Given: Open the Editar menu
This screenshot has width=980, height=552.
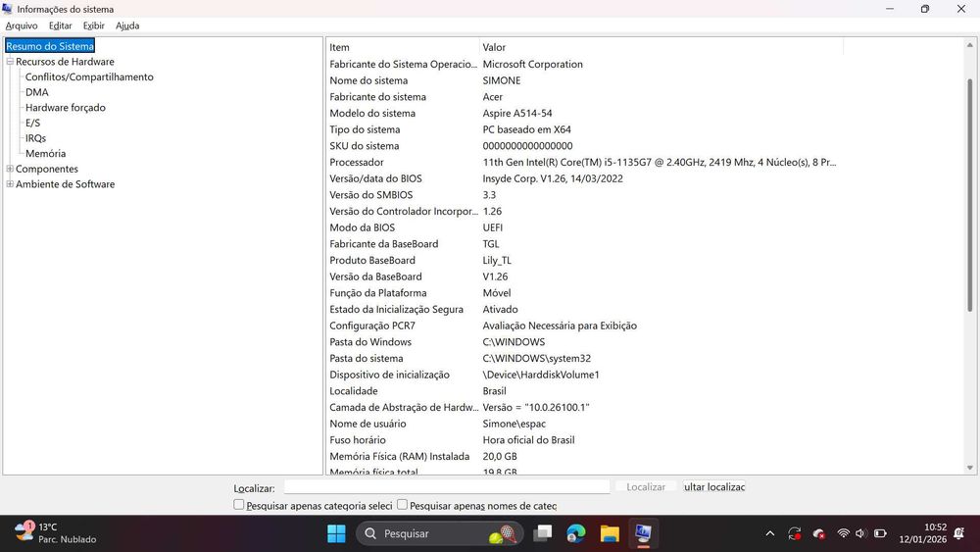Looking at the screenshot, I should click(60, 25).
